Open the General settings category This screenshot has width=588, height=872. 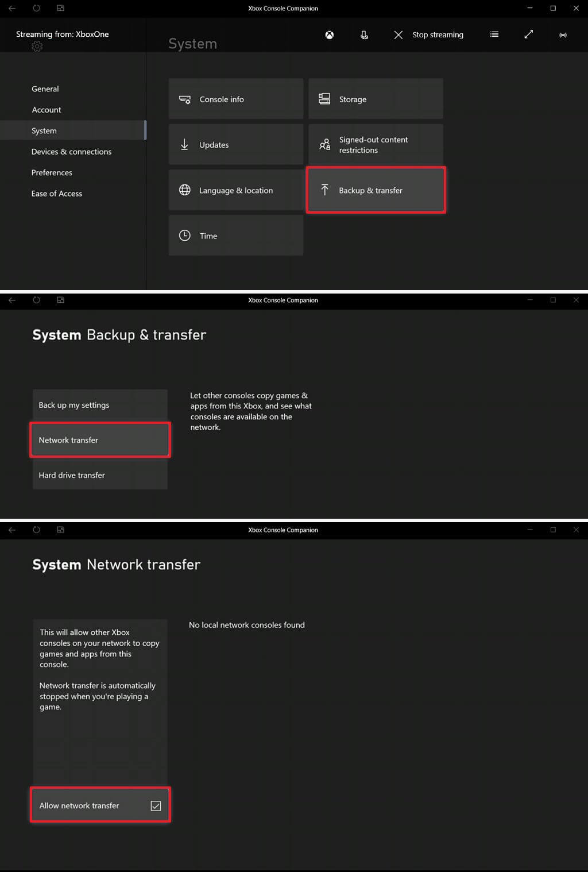[45, 89]
